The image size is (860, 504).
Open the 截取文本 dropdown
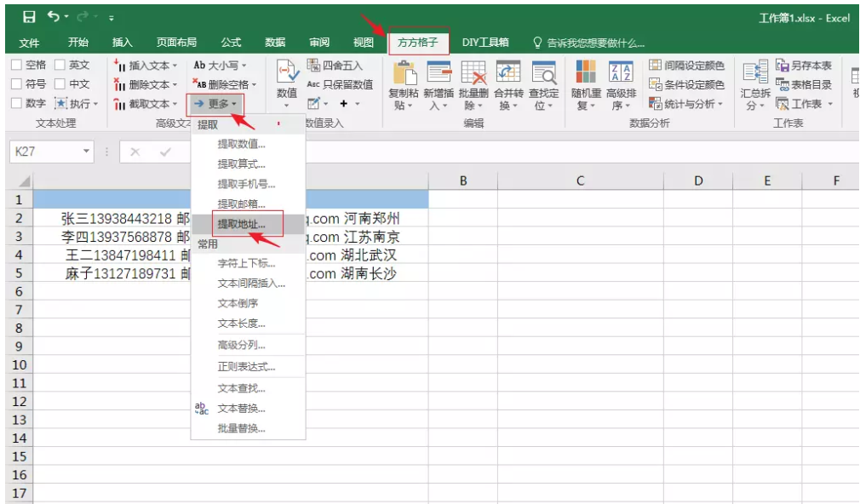pos(146,104)
